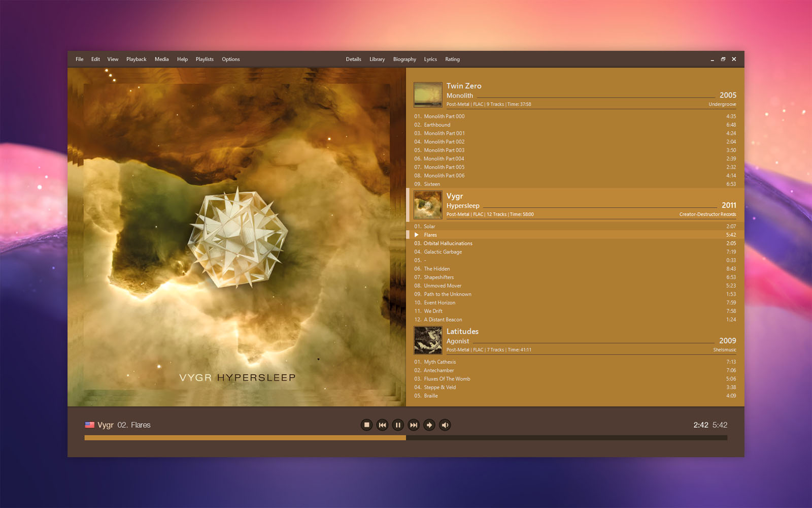
Task: Skip to the previous track
Action: (382, 425)
